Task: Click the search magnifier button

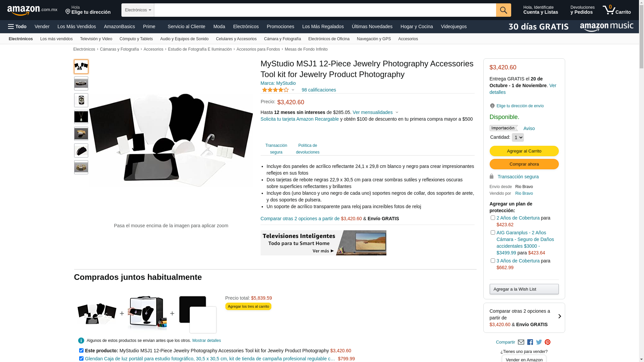Action: click(503, 10)
